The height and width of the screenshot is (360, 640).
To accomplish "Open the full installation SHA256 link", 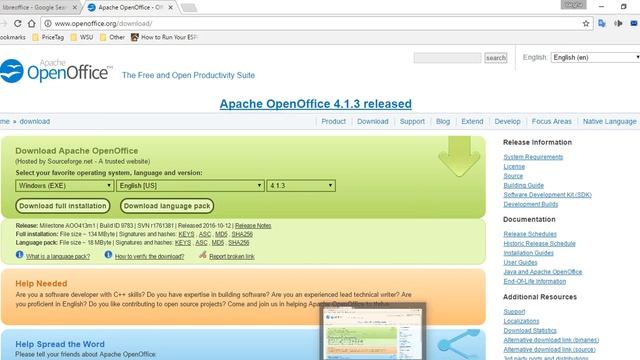I will click(x=242, y=234).
